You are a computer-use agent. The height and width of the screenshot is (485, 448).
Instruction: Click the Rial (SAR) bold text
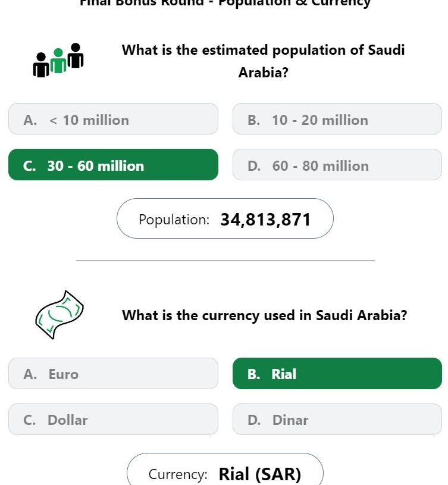pyautogui.click(x=260, y=474)
